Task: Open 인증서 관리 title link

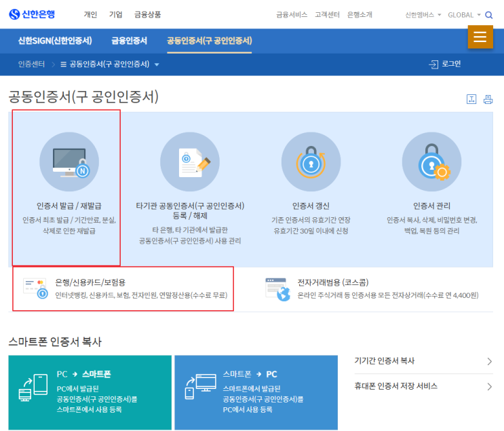Action: tap(431, 206)
